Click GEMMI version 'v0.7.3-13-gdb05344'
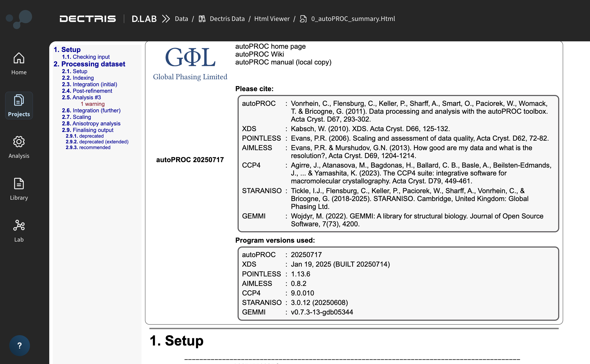Image resolution: width=590 pixels, height=364 pixels. tap(322, 312)
